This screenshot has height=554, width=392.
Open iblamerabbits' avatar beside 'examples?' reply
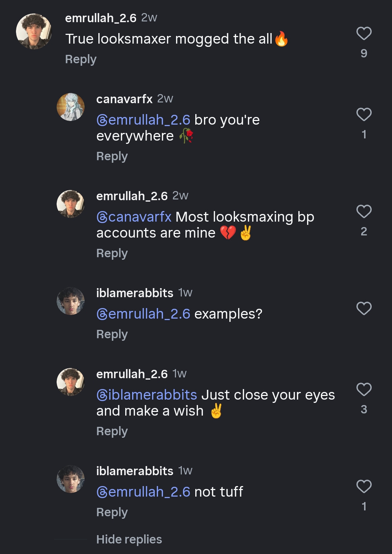[x=70, y=301]
